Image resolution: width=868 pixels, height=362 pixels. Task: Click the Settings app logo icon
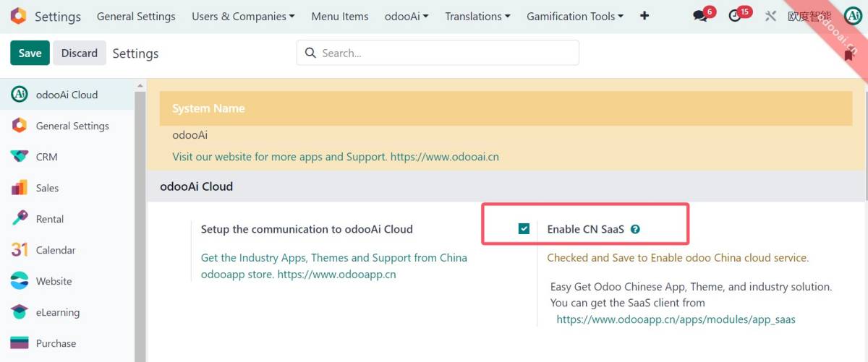click(x=18, y=16)
